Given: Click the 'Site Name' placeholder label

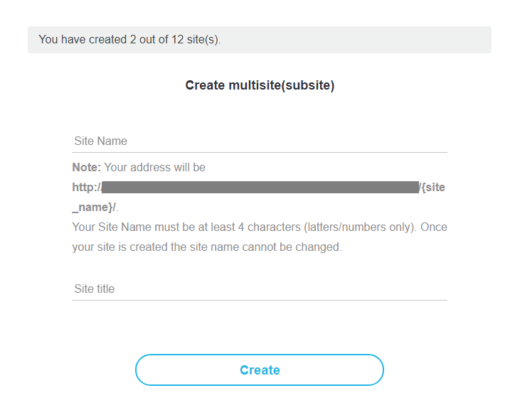Looking at the screenshot, I should (x=100, y=141).
